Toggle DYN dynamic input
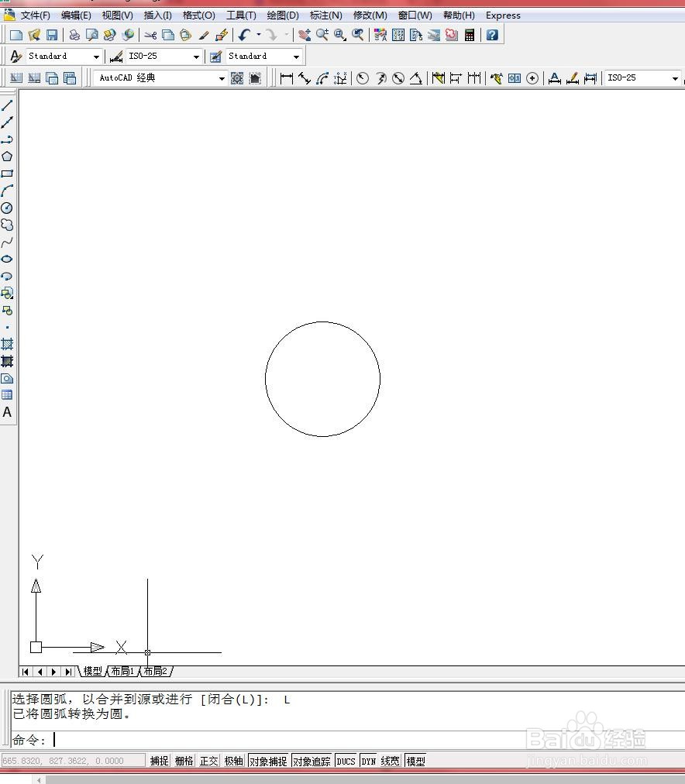Viewport: 685px width, 784px height. [x=369, y=761]
